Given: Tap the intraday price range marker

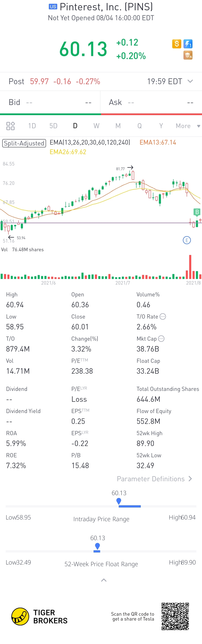Looking at the screenshot, I should pyautogui.click(x=119, y=502).
